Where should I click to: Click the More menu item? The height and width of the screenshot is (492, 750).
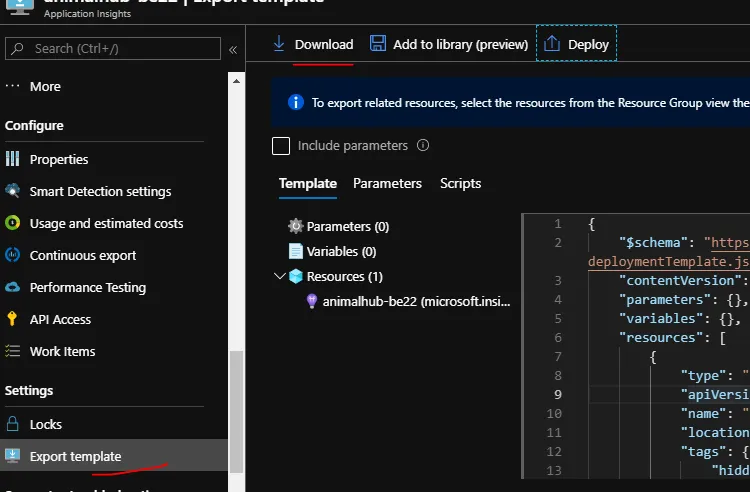(45, 87)
